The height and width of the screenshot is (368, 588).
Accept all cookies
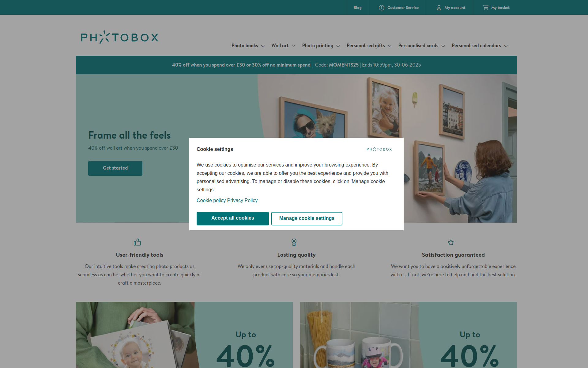click(233, 218)
